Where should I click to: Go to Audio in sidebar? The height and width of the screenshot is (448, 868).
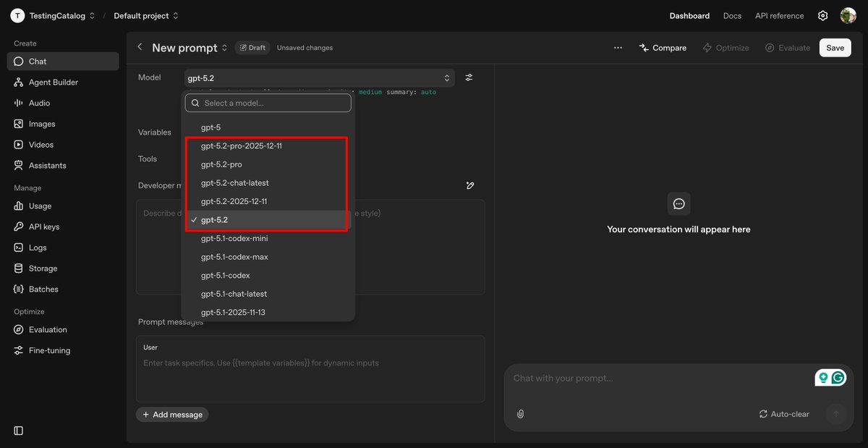(63, 103)
